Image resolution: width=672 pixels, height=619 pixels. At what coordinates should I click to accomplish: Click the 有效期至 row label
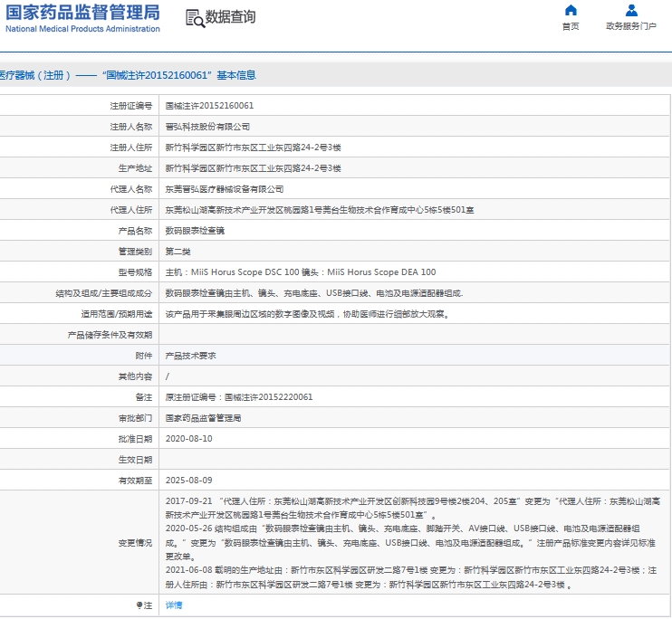(x=136, y=481)
